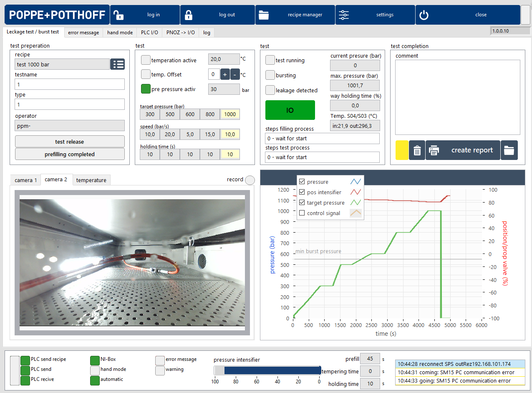Screen dimensions: 532x393
Task: Open the camera 1 tab
Action: pos(25,180)
